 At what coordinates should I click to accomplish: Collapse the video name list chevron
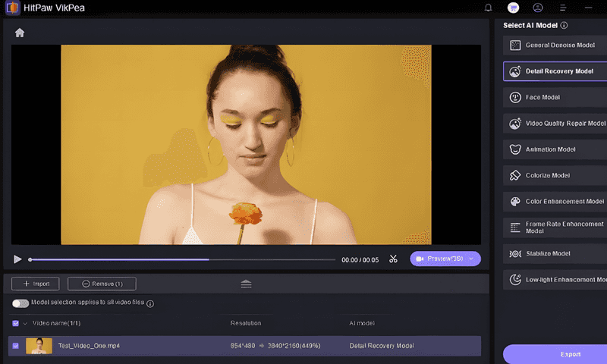pos(25,323)
